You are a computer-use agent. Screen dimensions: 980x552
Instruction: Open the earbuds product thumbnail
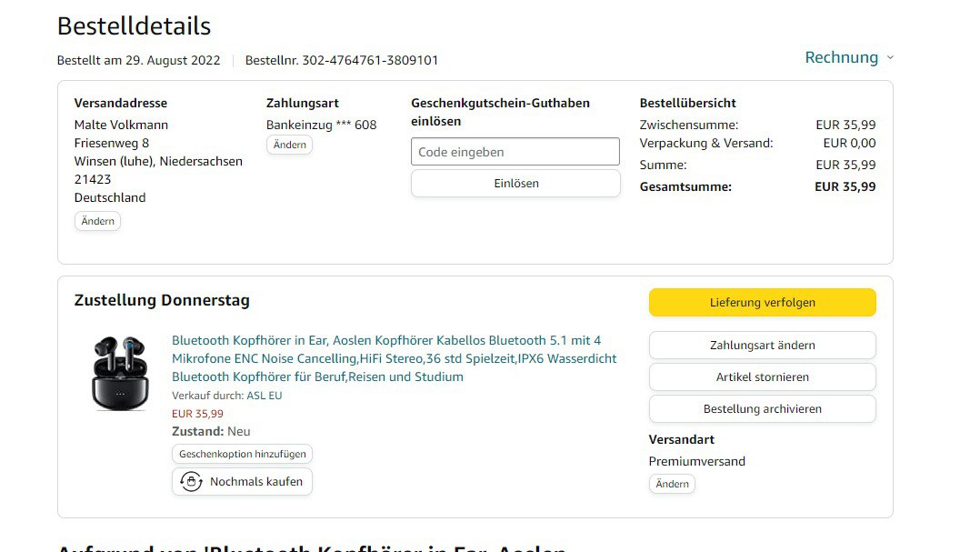click(119, 373)
